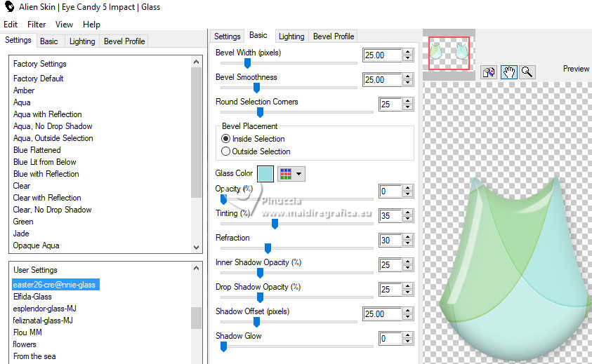Switch to the left Bevel Profile tab
The width and height of the screenshot is (592, 364).
[x=124, y=41]
